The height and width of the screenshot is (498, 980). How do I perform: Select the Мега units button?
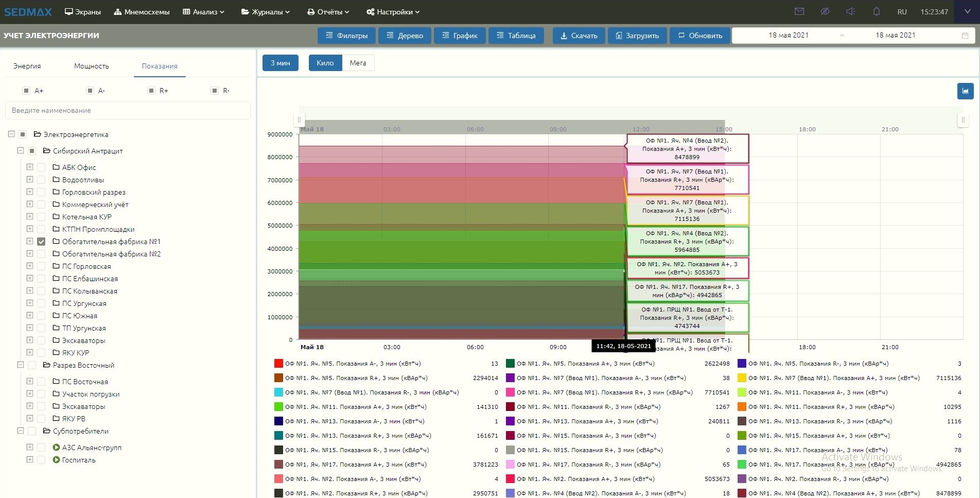[x=358, y=63]
